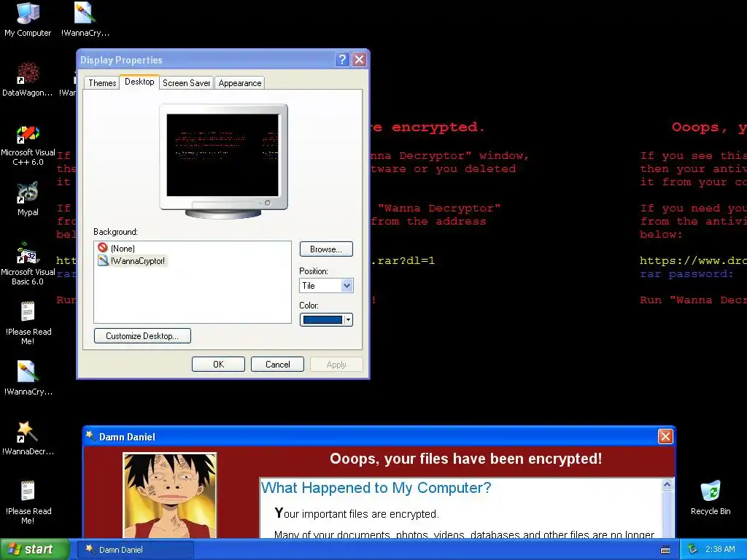Click the What Happened to My Computer? heading
Viewport: 747px width, 560px height.
(x=376, y=488)
